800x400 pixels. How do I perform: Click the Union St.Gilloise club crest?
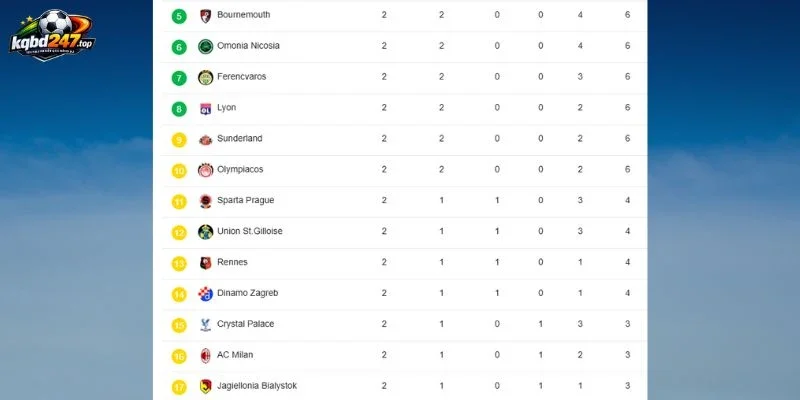(x=206, y=232)
